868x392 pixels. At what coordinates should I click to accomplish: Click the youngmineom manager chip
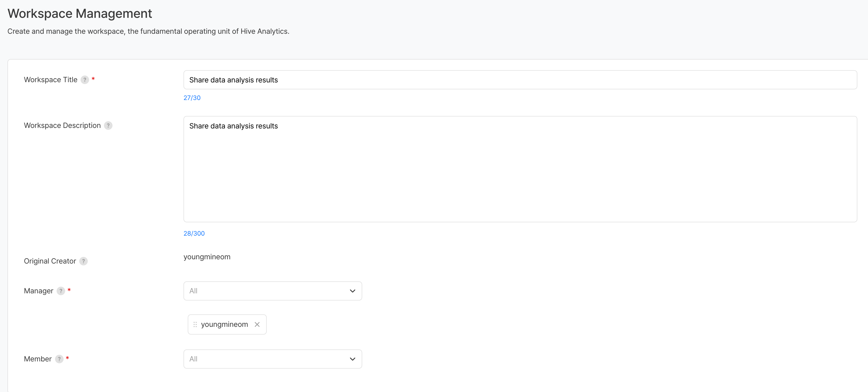tap(224, 324)
